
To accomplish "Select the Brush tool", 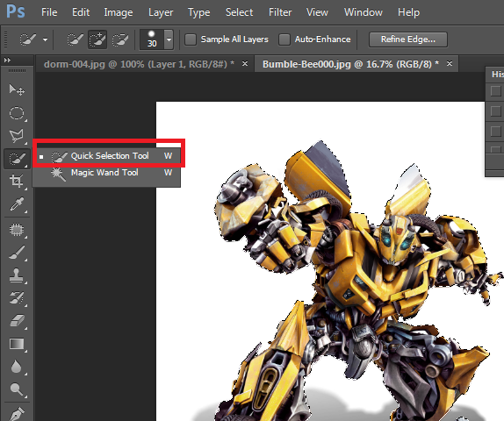I will [x=17, y=253].
